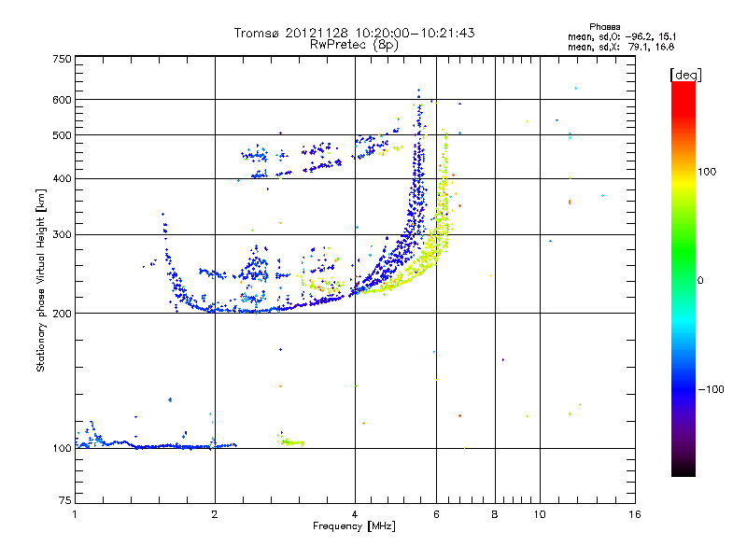Click the y-axis tick label '500'
Image resolution: width=747 pixels, height=560 pixels.
click(62, 135)
